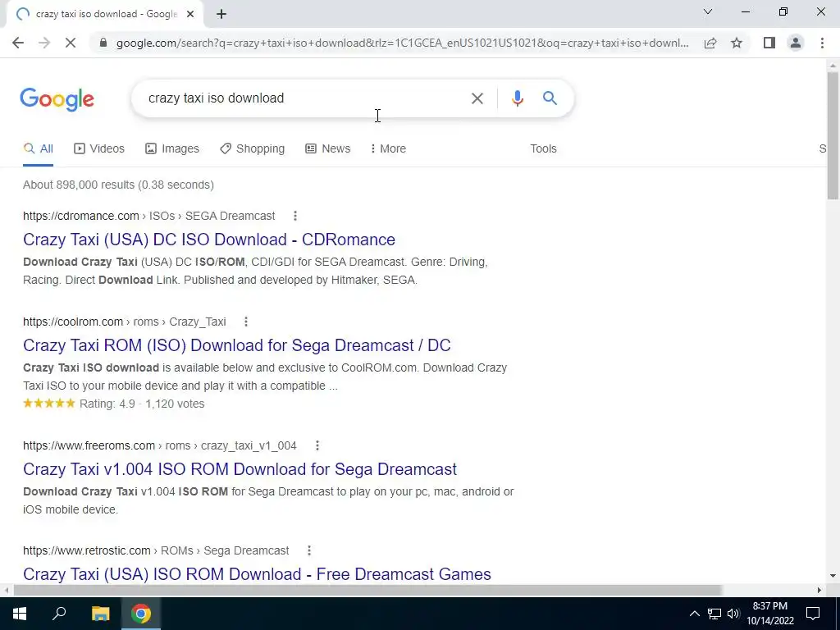Open Chrome side panel

[769, 43]
